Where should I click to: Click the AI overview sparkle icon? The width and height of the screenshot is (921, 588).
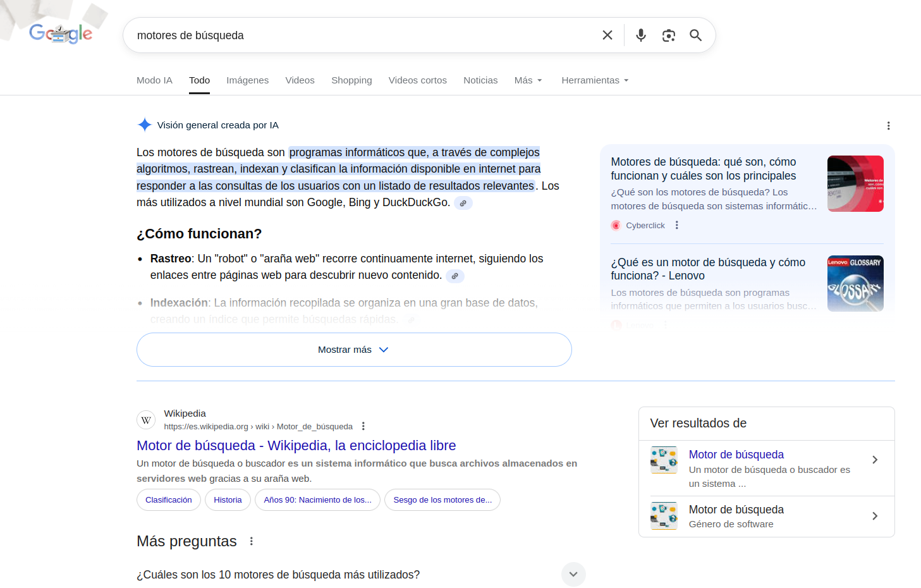point(145,125)
